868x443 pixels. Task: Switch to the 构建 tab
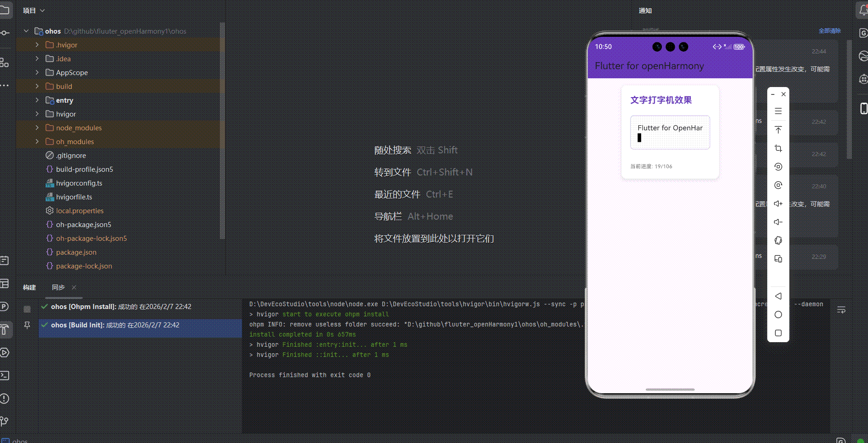(x=29, y=287)
